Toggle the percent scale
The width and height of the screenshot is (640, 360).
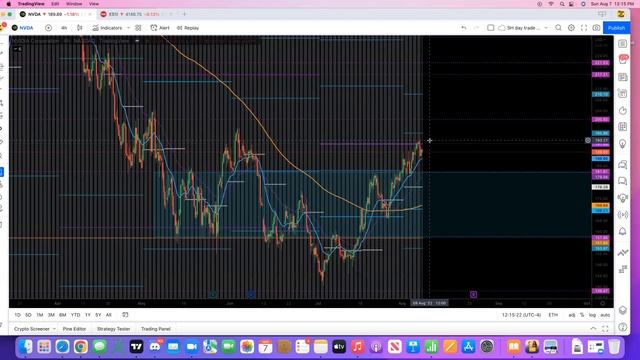582,315
